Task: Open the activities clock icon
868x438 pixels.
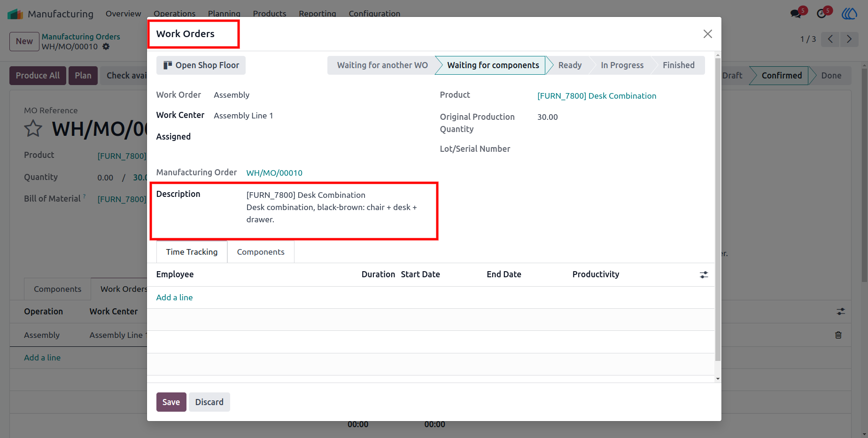Action: pyautogui.click(x=821, y=14)
